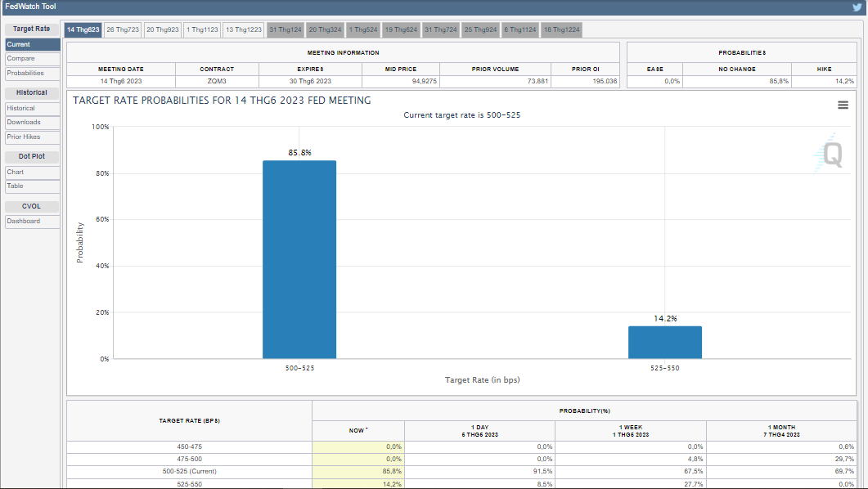Switch to the 13 Thg1223 meeting tab

[x=244, y=30]
